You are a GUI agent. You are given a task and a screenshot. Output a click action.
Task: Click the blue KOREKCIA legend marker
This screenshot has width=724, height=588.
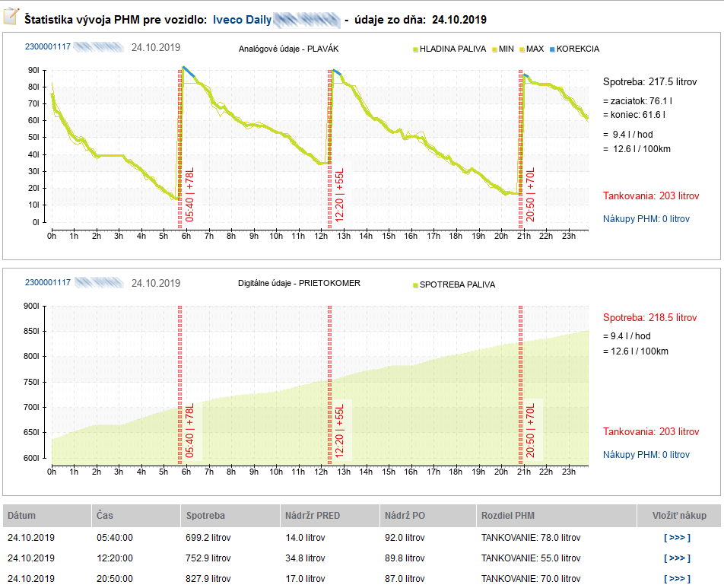552,49
